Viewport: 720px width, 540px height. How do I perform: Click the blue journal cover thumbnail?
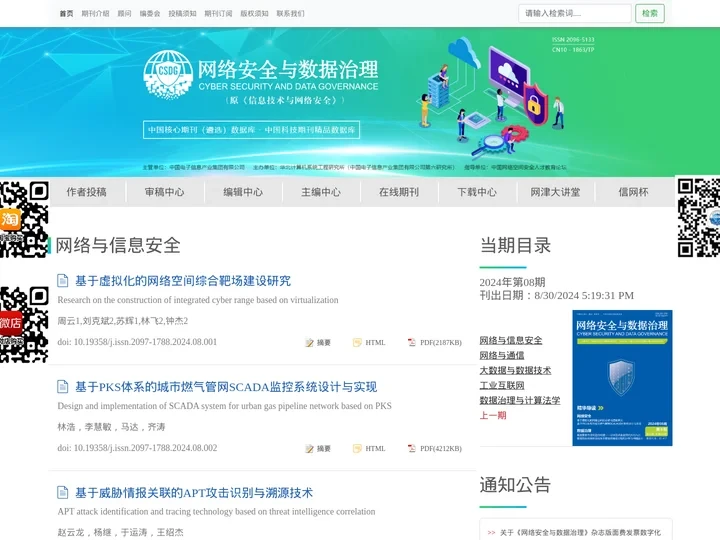[x=622, y=378]
